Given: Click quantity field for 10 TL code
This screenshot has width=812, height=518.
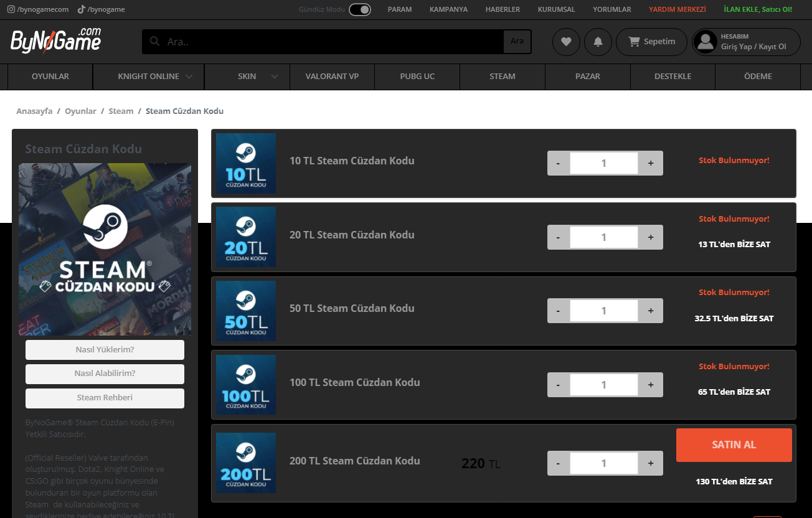Looking at the screenshot, I should tap(604, 163).
